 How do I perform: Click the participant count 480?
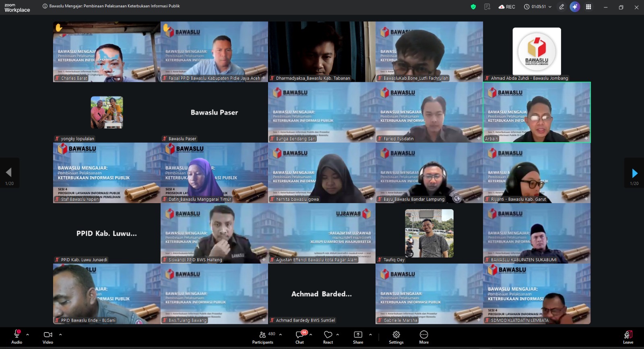[x=272, y=334]
